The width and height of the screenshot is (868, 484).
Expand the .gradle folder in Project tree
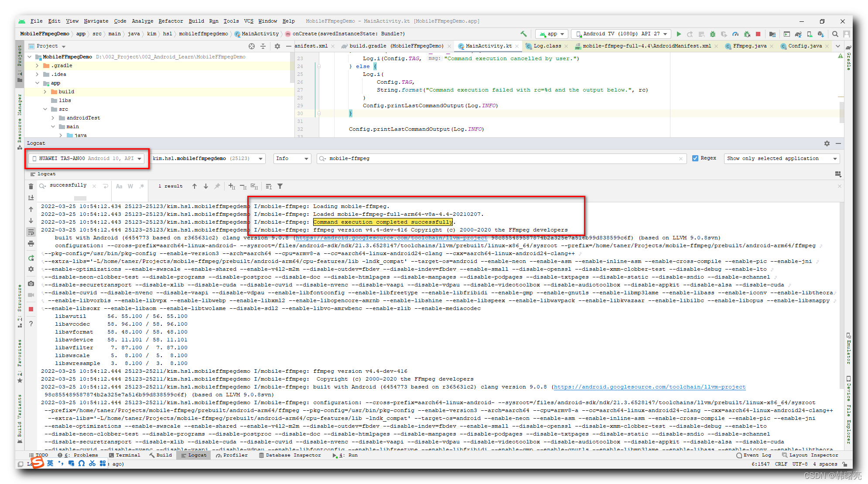pos(38,65)
